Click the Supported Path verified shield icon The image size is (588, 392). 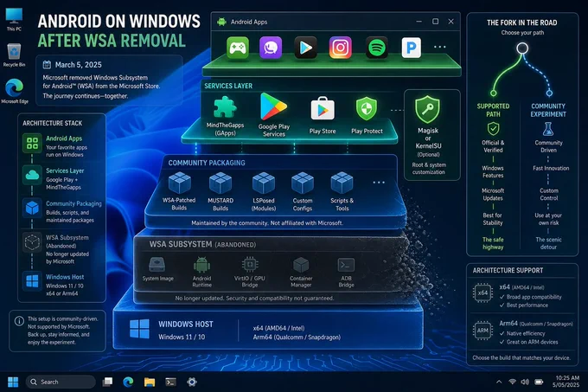(x=493, y=129)
